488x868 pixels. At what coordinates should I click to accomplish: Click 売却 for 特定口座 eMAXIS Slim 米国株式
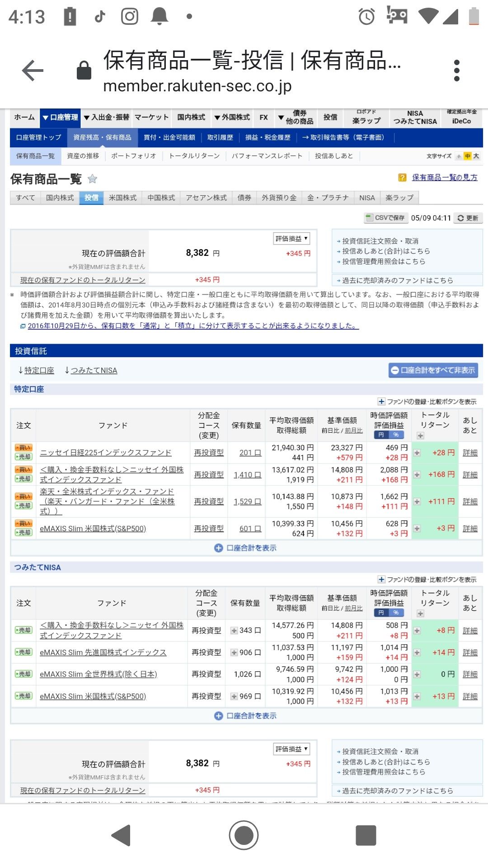pyautogui.click(x=23, y=533)
